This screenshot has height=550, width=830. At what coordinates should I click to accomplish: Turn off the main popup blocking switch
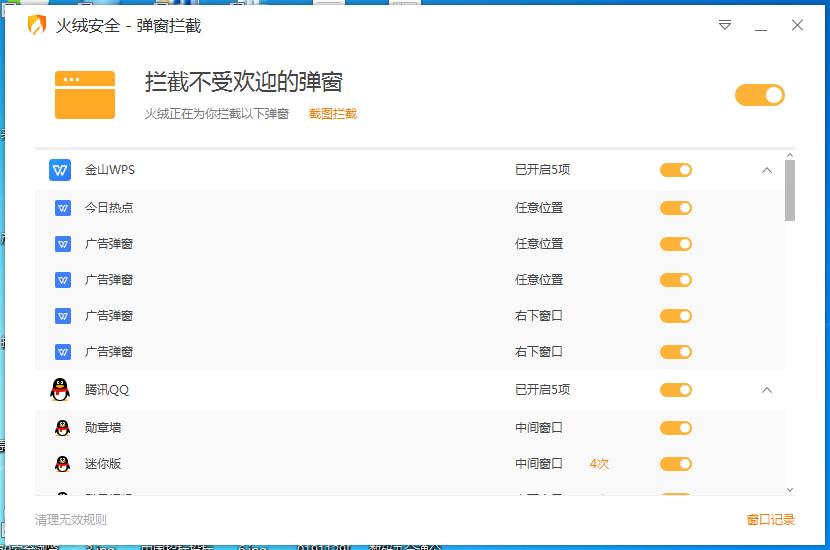pyautogui.click(x=760, y=95)
